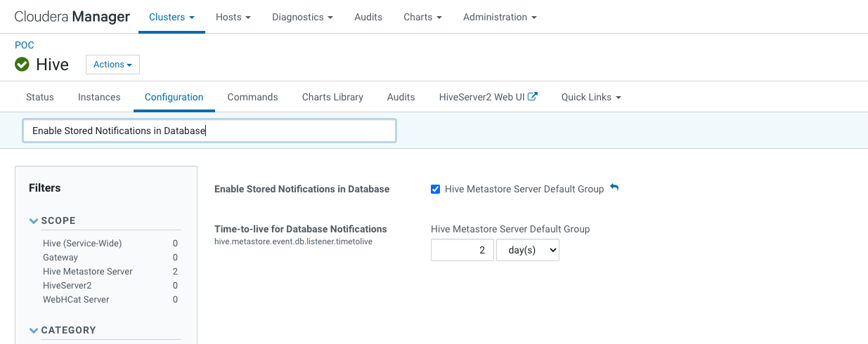Open the Hive service Audits tab
The height and width of the screenshot is (344, 868).
[401, 97]
